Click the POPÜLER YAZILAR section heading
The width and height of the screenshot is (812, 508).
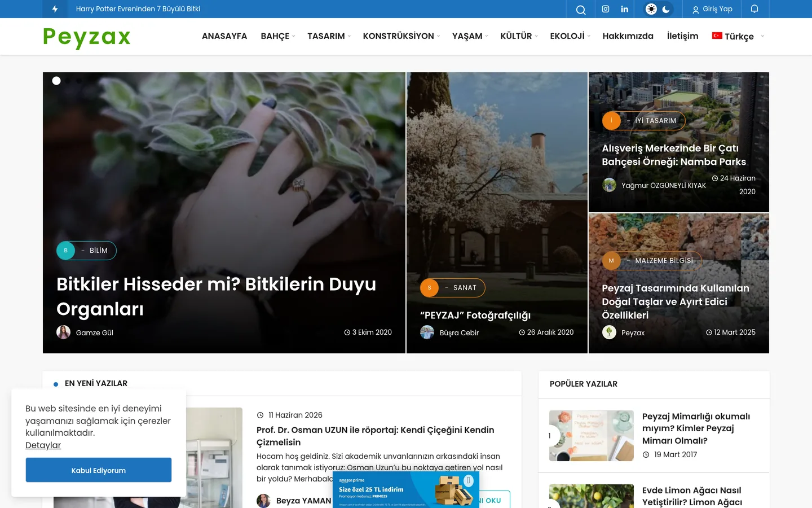[x=584, y=384]
